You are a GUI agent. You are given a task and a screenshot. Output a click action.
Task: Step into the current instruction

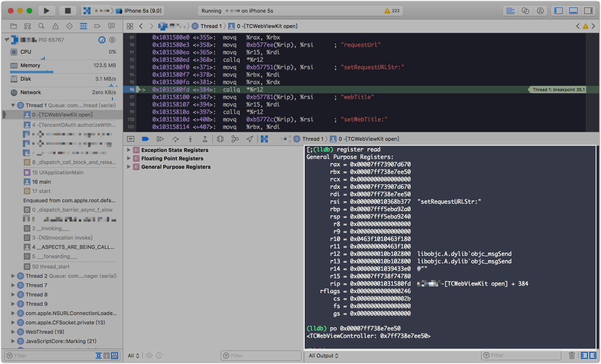(x=190, y=139)
